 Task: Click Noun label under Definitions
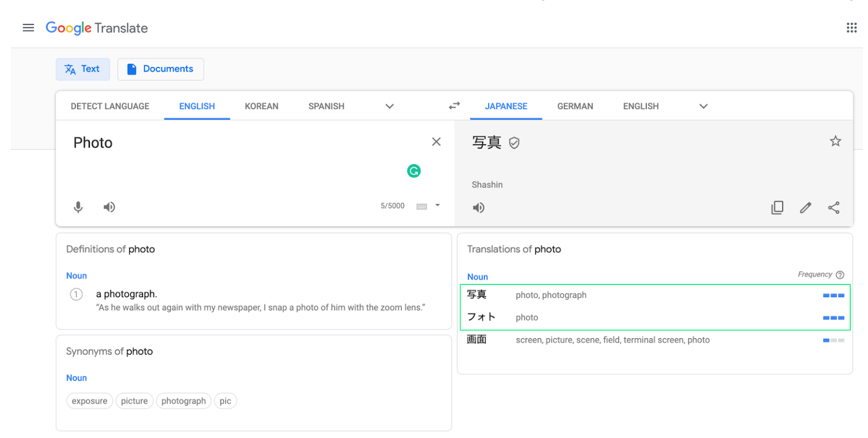(x=76, y=276)
